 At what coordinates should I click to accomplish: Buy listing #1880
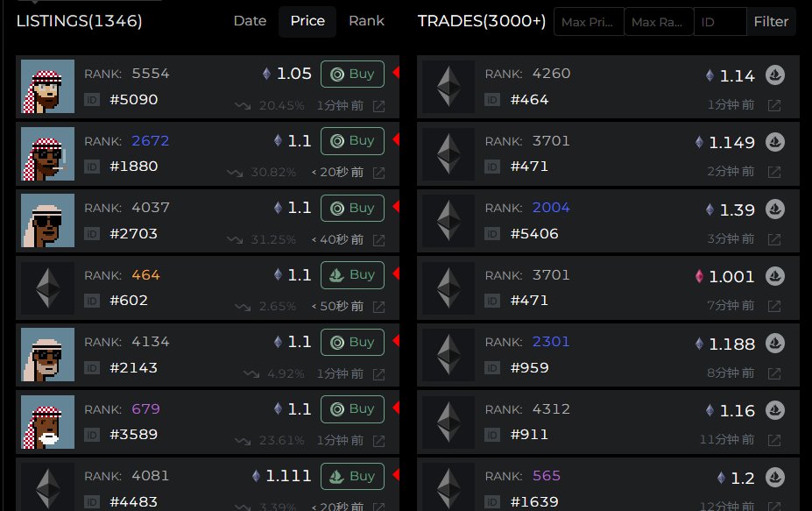(x=353, y=141)
